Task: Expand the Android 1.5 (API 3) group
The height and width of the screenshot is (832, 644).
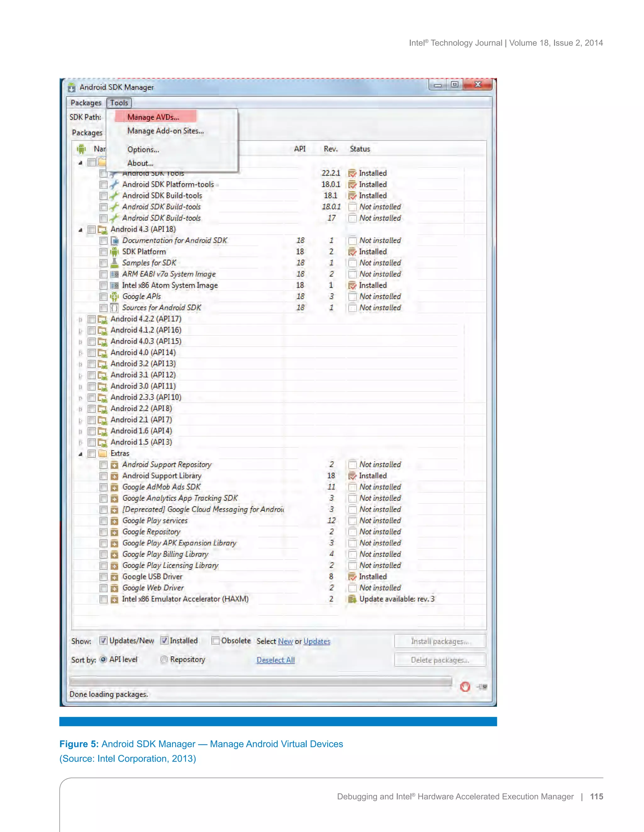Action: click(80, 442)
